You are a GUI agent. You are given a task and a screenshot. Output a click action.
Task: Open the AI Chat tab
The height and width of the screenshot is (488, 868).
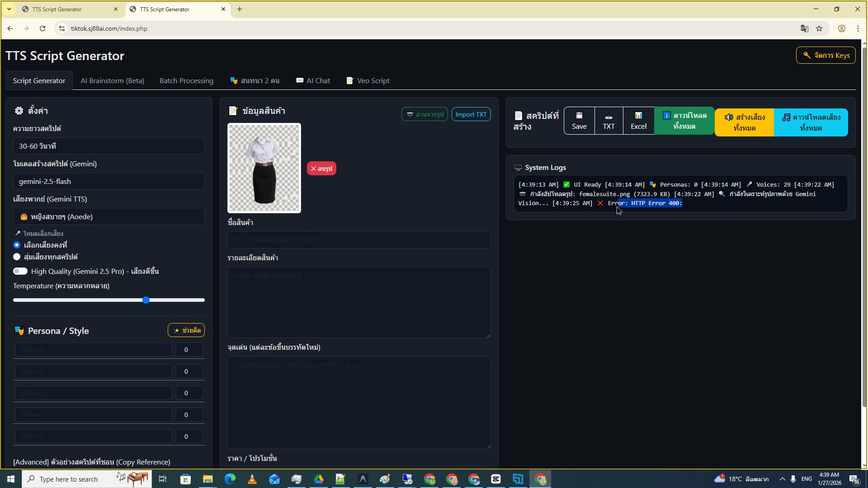point(312,80)
